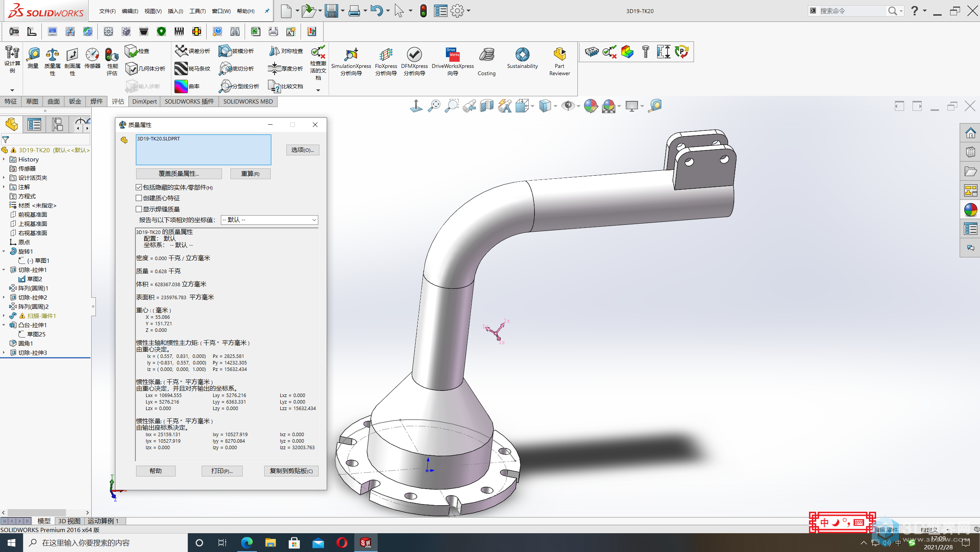Open Parting Line Analysis (分型线分析)
The image size is (980, 552).
pyautogui.click(x=239, y=86)
